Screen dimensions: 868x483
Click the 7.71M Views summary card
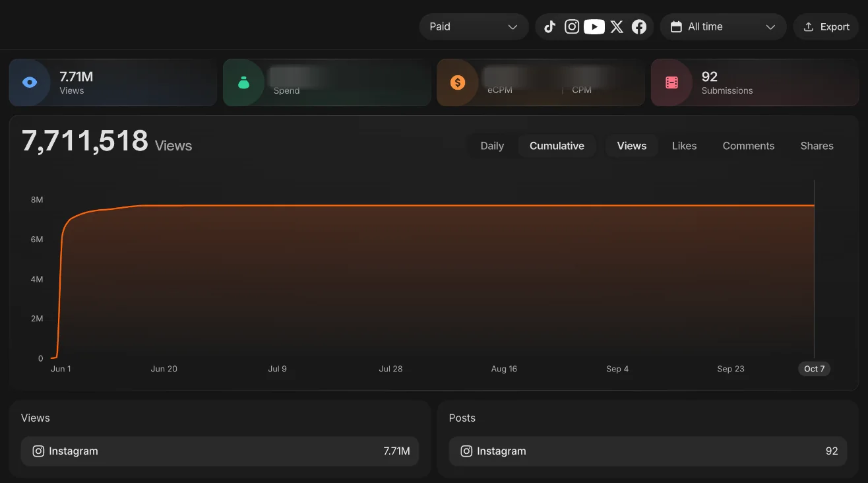(x=113, y=82)
